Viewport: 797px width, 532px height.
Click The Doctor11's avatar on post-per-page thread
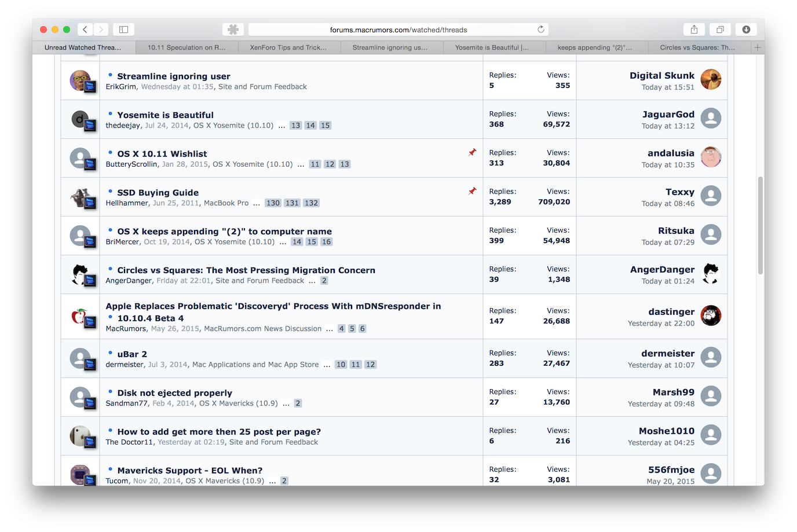click(x=81, y=436)
